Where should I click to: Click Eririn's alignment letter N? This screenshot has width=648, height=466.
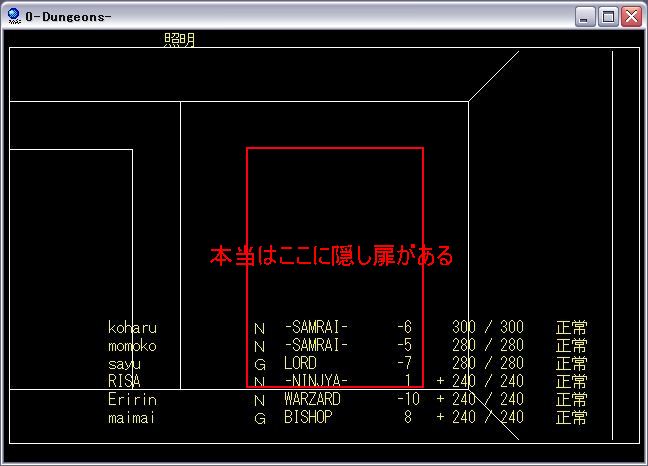pos(260,401)
